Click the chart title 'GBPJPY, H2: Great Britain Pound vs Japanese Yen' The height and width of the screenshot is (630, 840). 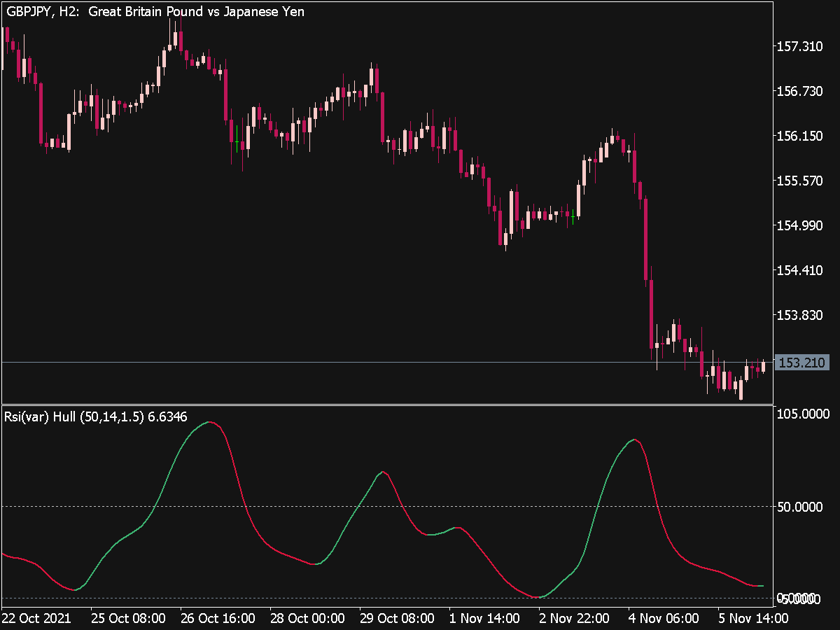click(155, 12)
